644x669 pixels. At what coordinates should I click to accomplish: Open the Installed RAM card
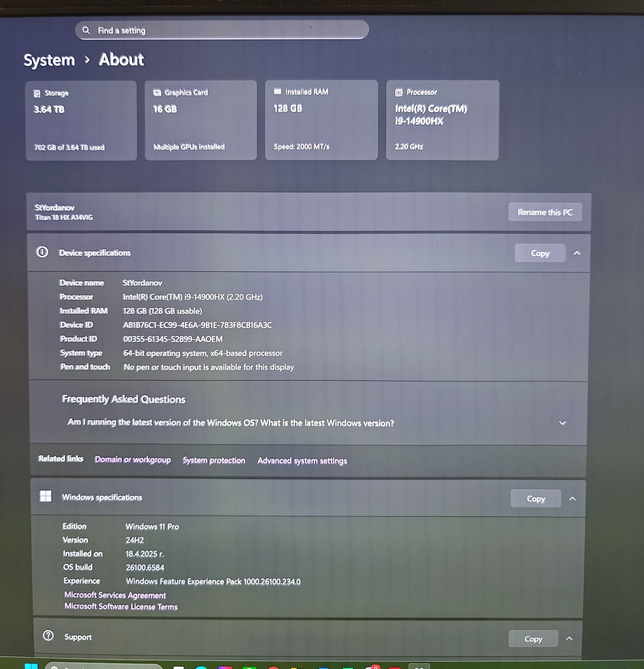[x=321, y=120]
